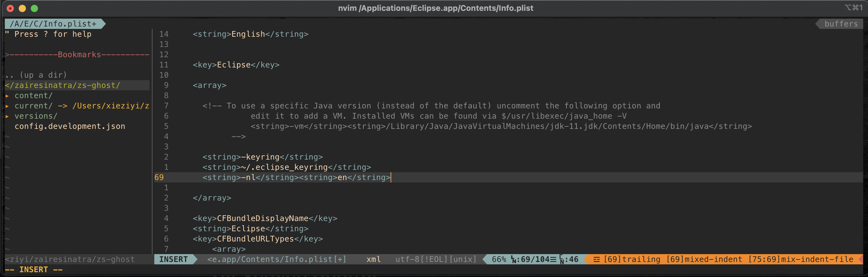Click the column number :46 indicator
This screenshot has width=868, height=277.
pos(572,259)
